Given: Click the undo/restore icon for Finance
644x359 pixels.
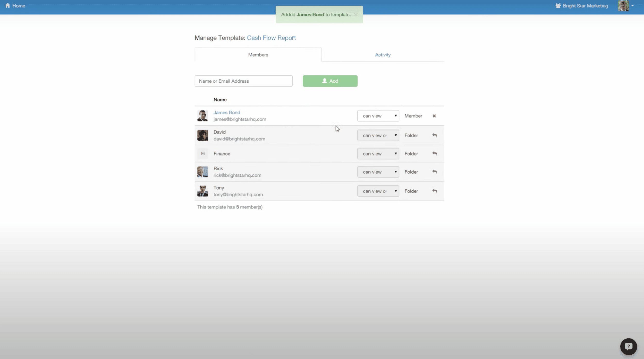Looking at the screenshot, I should [x=434, y=153].
